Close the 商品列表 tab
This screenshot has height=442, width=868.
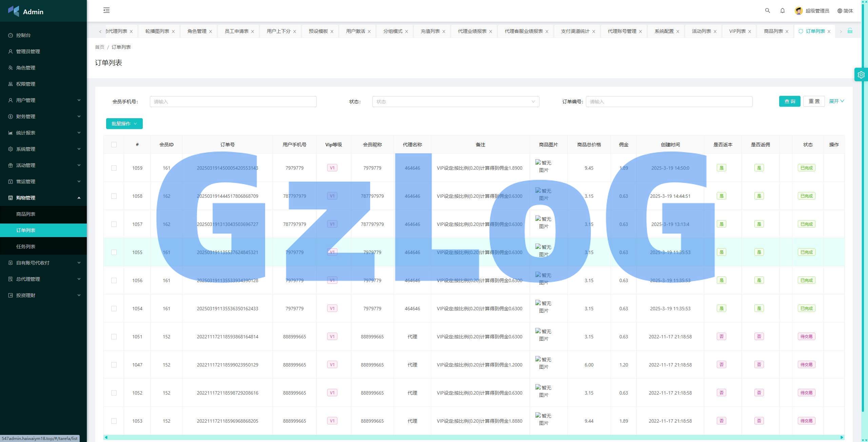787,31
